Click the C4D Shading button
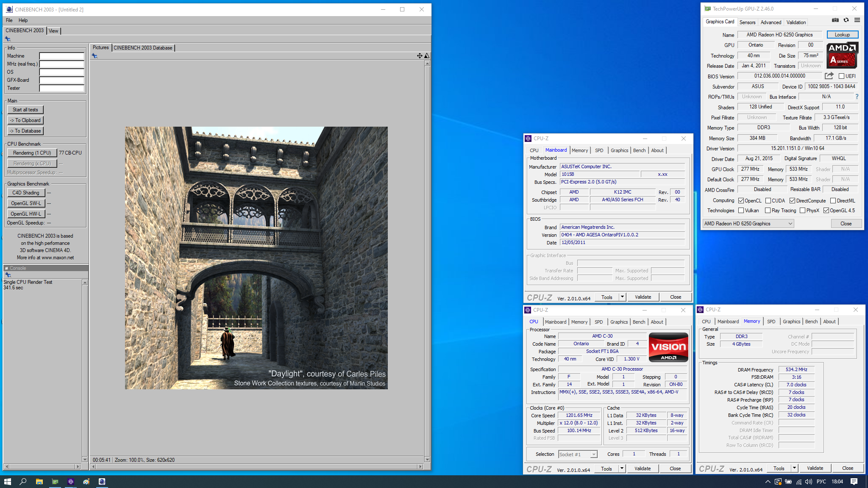 [26, 193]
